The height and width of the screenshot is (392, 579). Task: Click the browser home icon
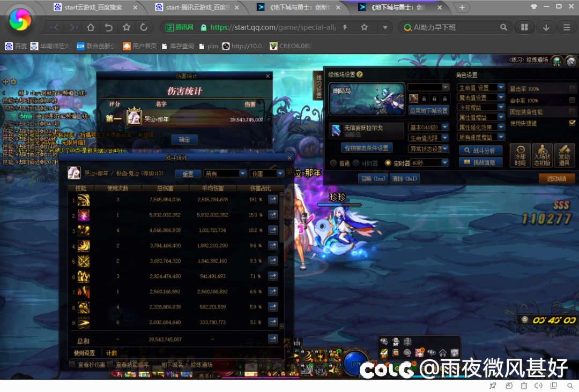(91, 27)
